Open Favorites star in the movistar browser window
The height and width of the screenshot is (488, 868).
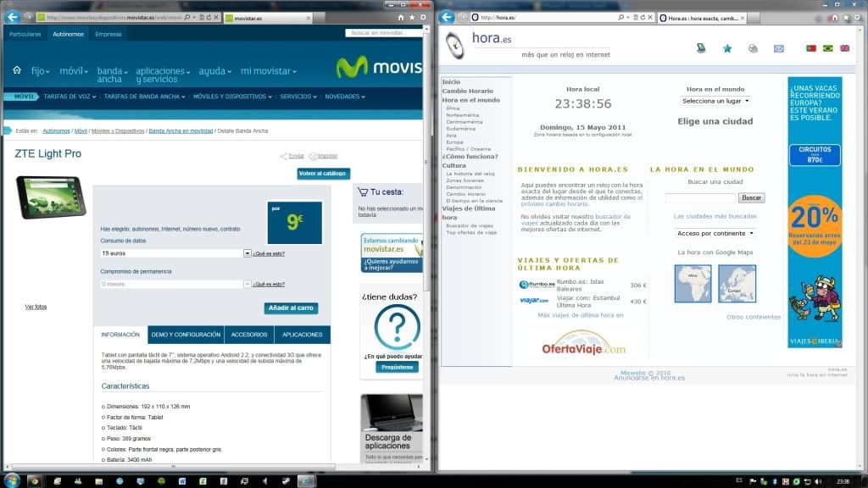(x=412, y=18)
